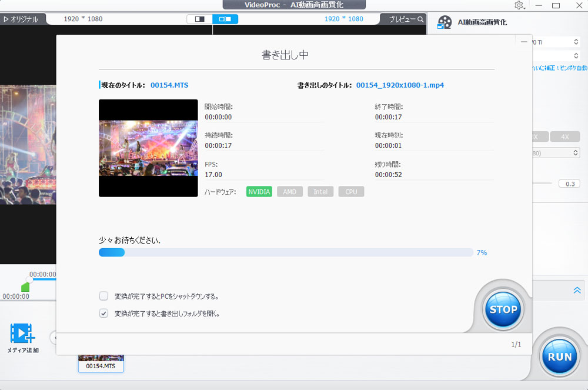Viewport: 588px width, 390px height.
Task: Click the 7% progress label
Action: pyautogui.click(x=482, y=253)
